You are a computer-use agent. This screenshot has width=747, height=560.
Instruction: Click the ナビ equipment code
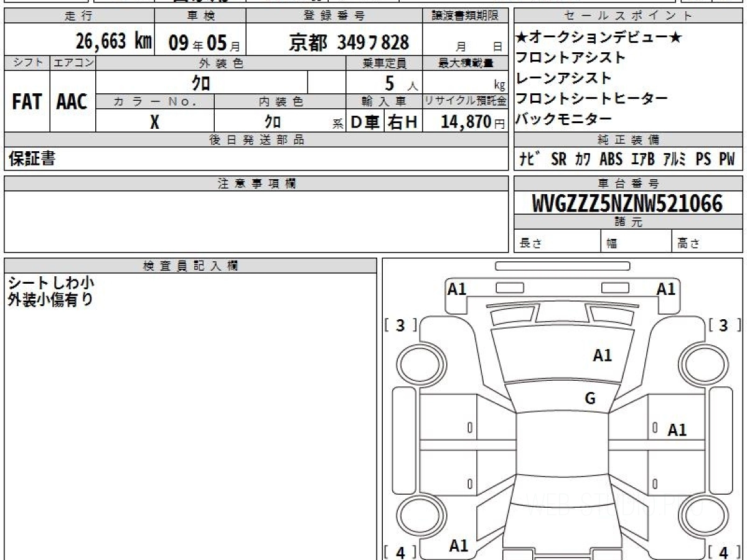531,159
